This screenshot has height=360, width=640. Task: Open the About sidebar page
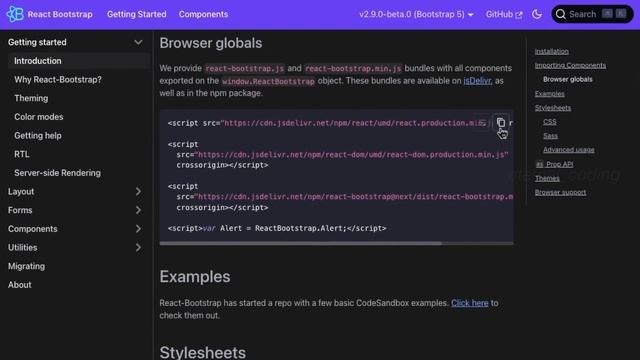(20, 285)
